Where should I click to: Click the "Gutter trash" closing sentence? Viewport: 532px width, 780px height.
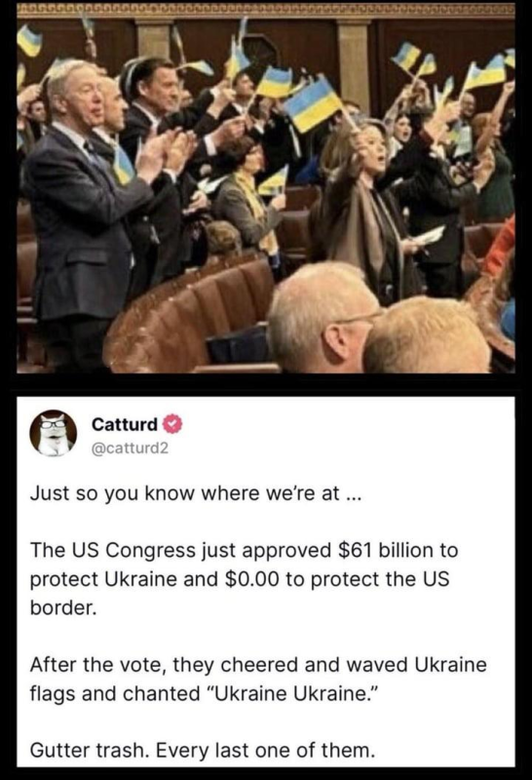[x=203, y=750]
